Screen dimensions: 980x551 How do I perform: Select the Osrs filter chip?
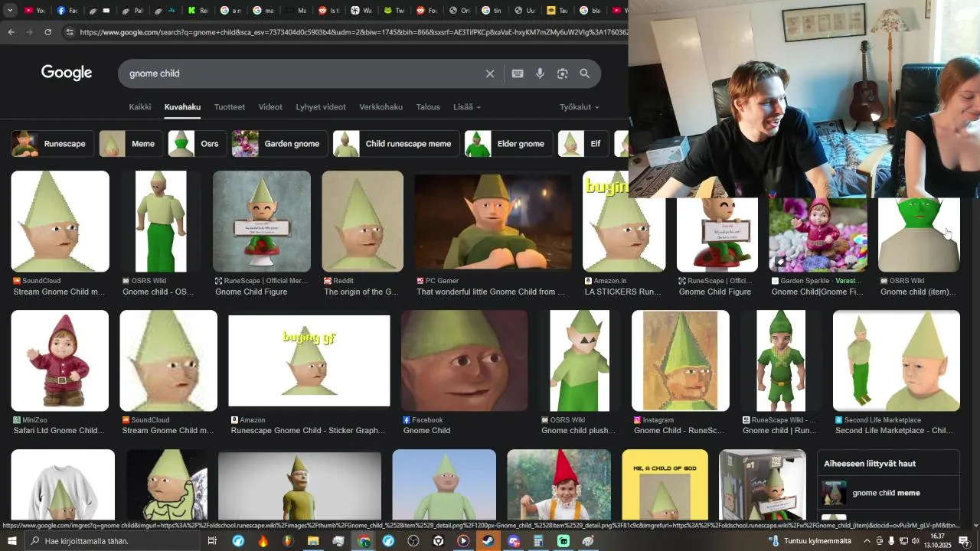click(x=198, y=144)
